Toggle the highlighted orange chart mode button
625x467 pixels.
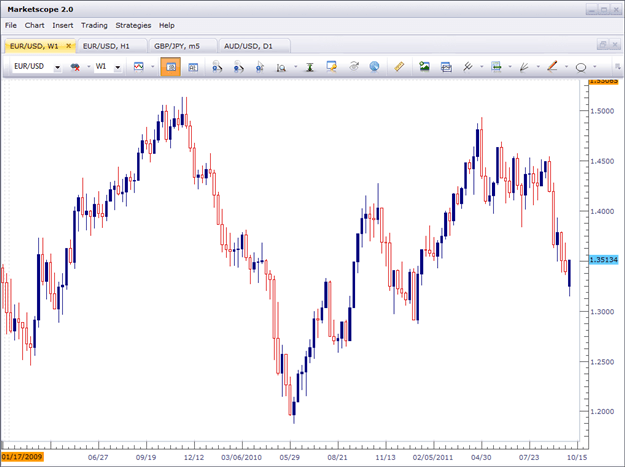pos(171,67)
